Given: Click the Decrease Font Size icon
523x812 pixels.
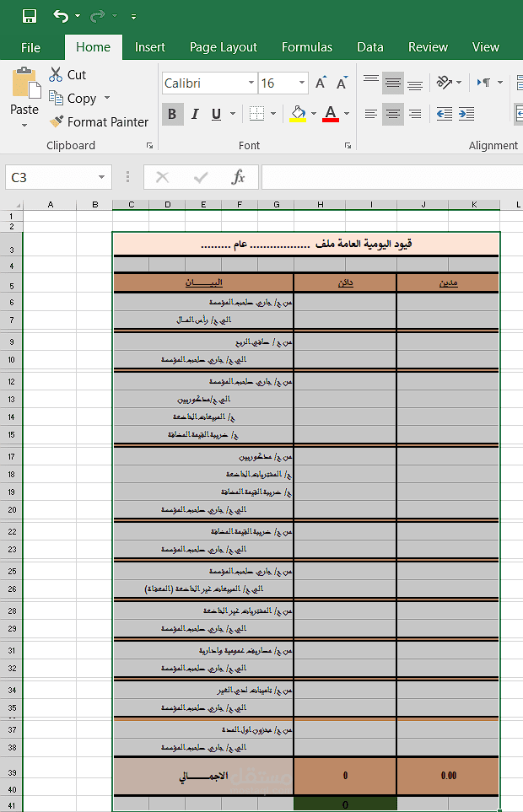Looking at the screenshot, I should tap(342, 83).
